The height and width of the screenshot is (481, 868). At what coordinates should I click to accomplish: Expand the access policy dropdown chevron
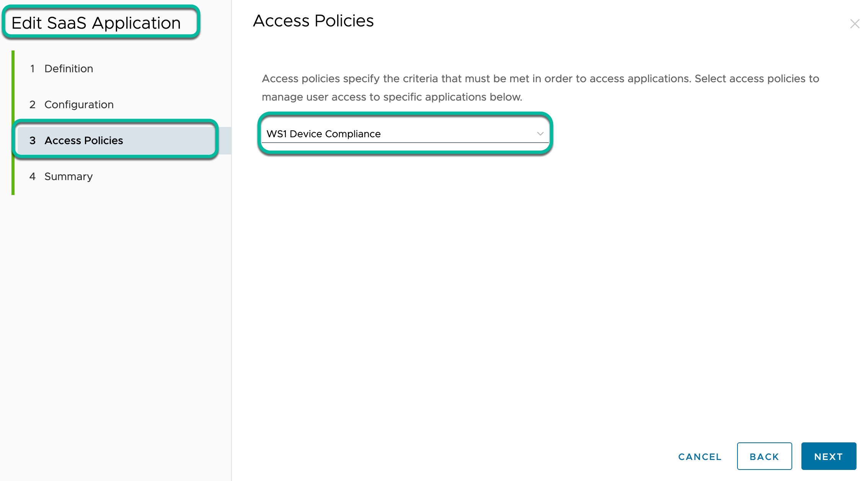tap(540, 134)
